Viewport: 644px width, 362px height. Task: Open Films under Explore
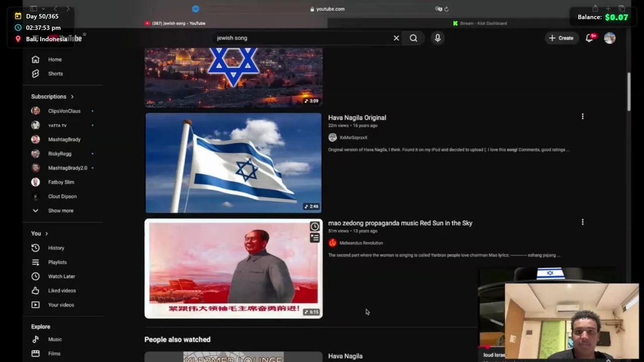(53, 353)
